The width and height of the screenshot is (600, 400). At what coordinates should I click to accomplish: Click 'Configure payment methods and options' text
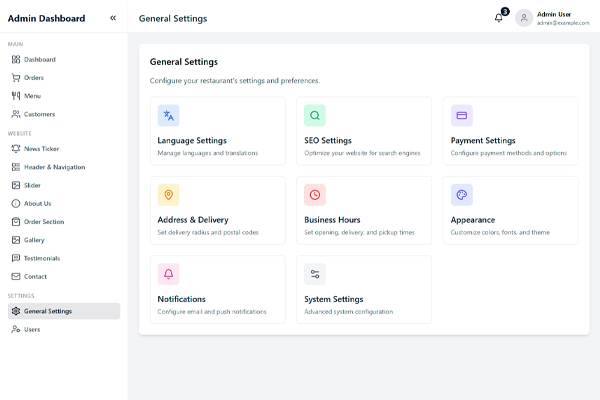click(x=509, y=153)
